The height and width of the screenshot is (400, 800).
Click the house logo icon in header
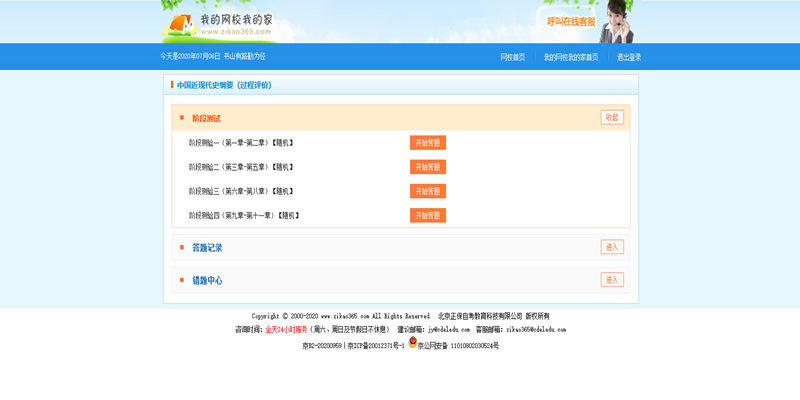click(x=180, y=23)
